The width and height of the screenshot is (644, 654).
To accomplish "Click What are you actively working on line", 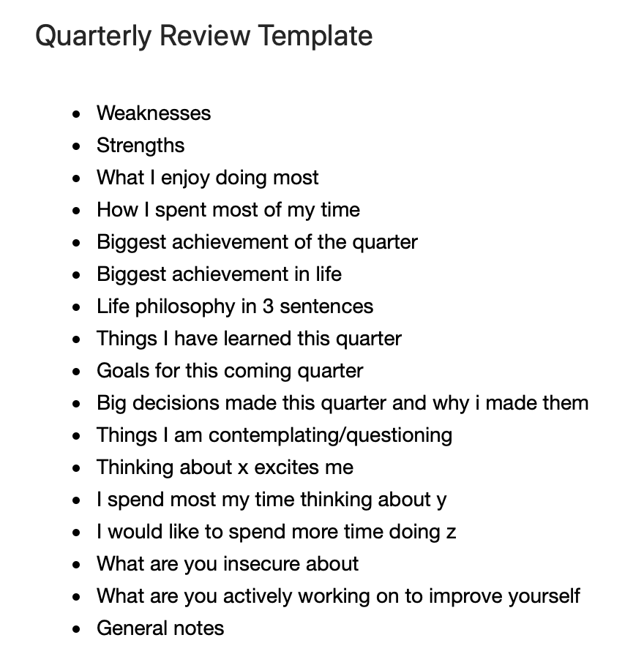I will (339, 596).
